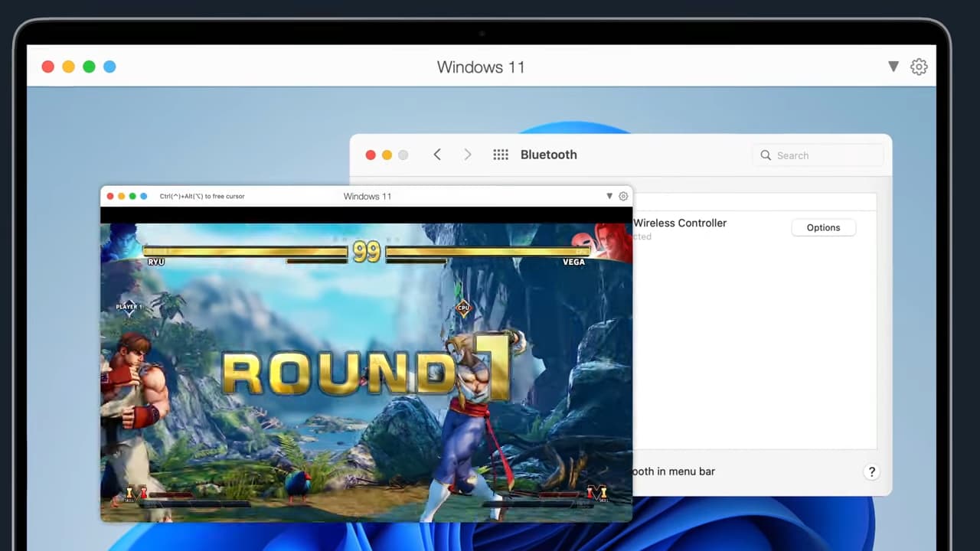
Task: Click the forward navigation chevron in System Preferences
Action: click(x=467, y=155)
